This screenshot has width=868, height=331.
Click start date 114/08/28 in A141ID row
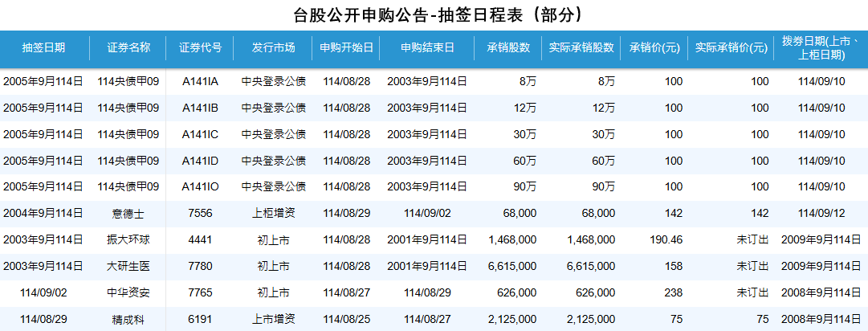[347, 161]
